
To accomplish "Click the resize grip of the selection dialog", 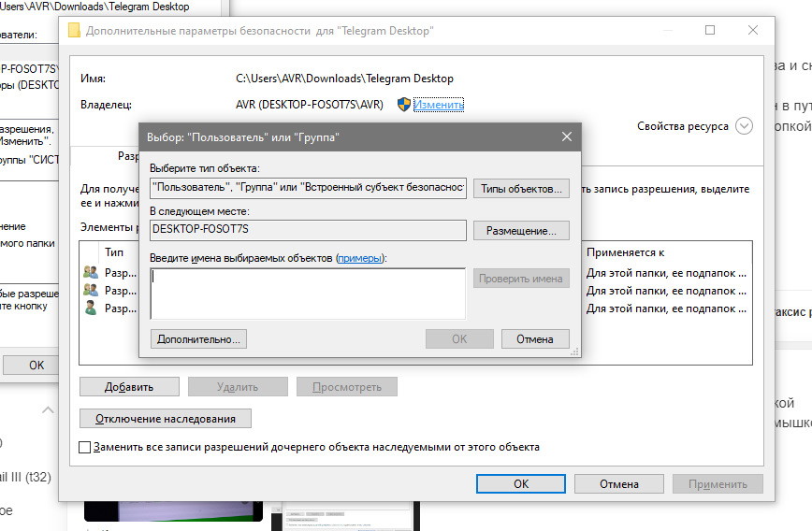I will tap(574, 352).
